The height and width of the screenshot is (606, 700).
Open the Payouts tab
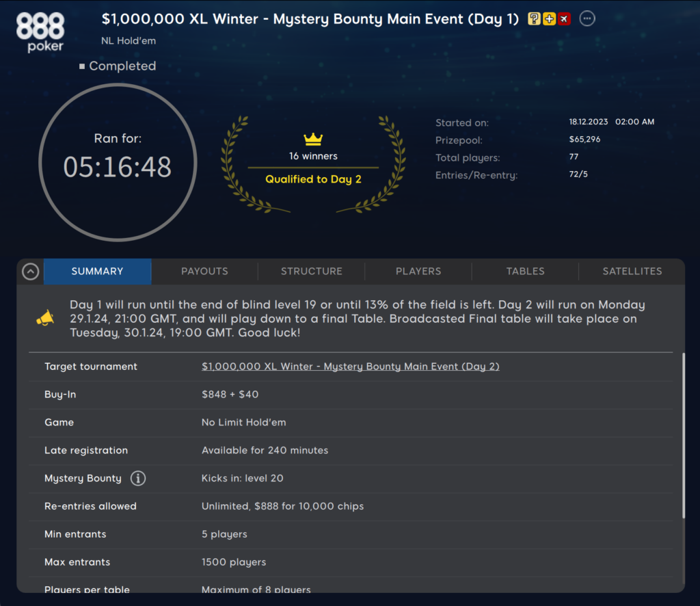tap(204, 272)
